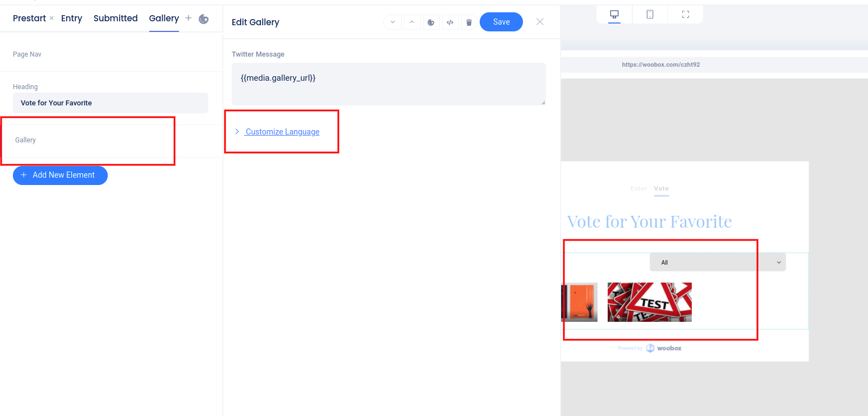Move element up with chevron button
This screenshot has height=416, width=868.
412,22
